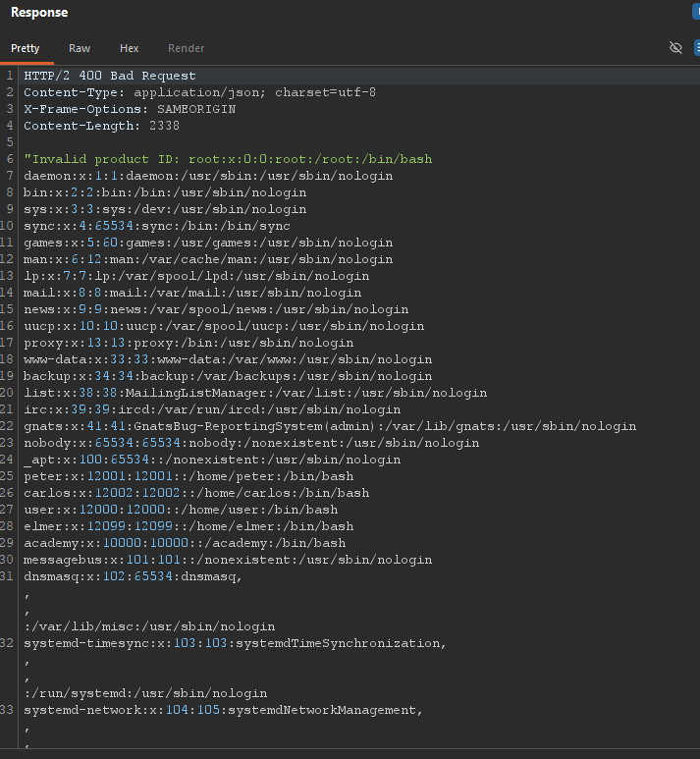
Task: Click the carlos:x:12002 entry
Action: click(196, 493)
